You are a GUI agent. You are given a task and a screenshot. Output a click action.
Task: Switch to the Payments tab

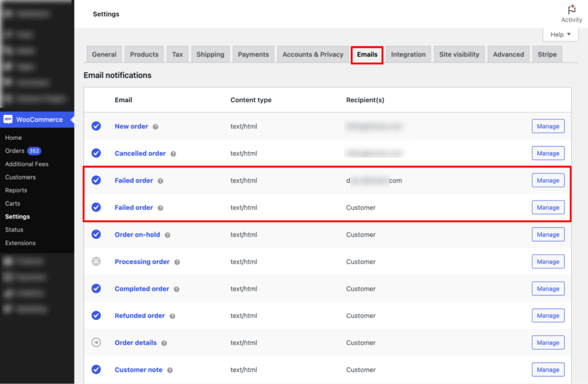[x=253, y=54]
